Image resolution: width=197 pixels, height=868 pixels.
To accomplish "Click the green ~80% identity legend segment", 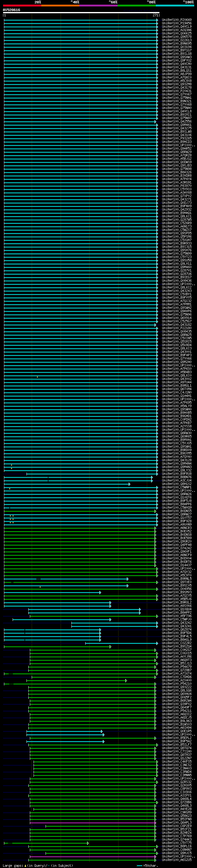I will [x=137, y=6].
